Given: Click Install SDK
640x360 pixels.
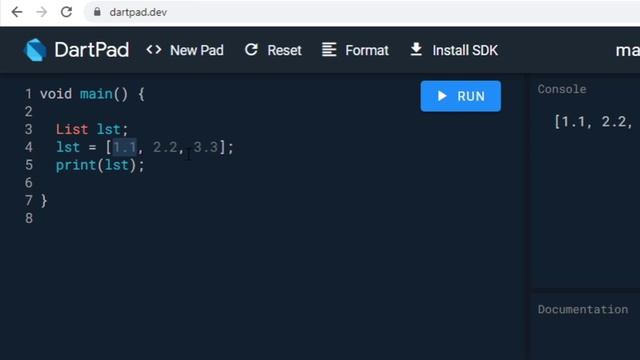Looking at the screenshot, I should point(454,50).
